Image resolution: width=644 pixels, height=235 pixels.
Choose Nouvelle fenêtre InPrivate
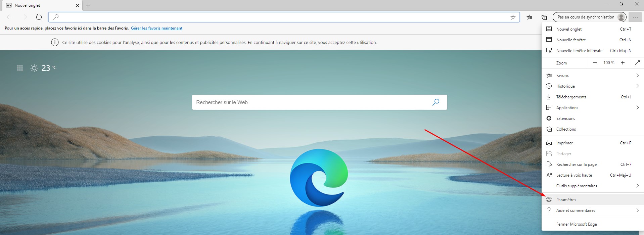click(x=593, y=51)
